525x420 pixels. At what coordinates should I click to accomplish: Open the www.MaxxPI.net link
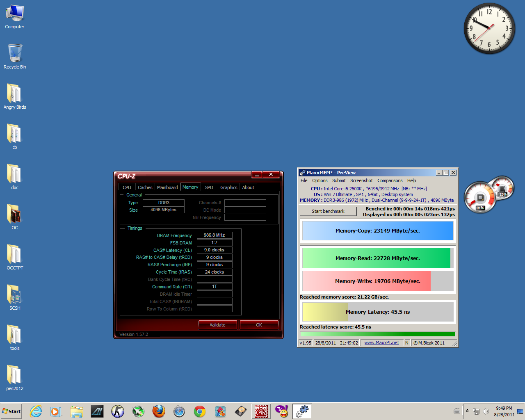click(x=381, y=342)
